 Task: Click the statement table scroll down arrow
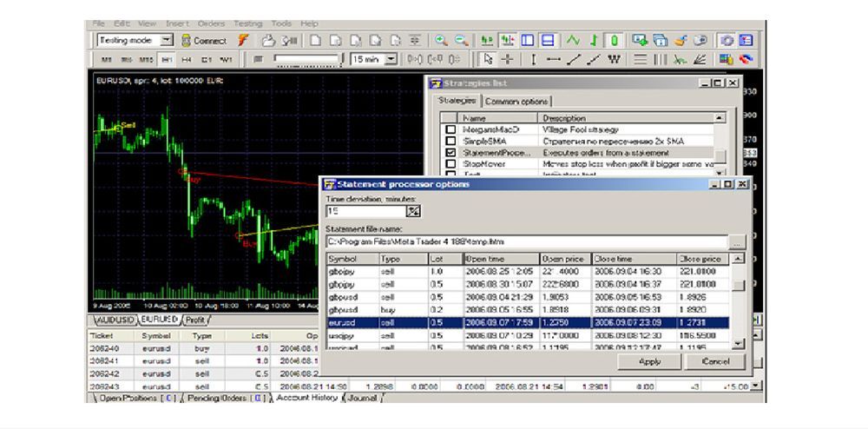point(737,344)
